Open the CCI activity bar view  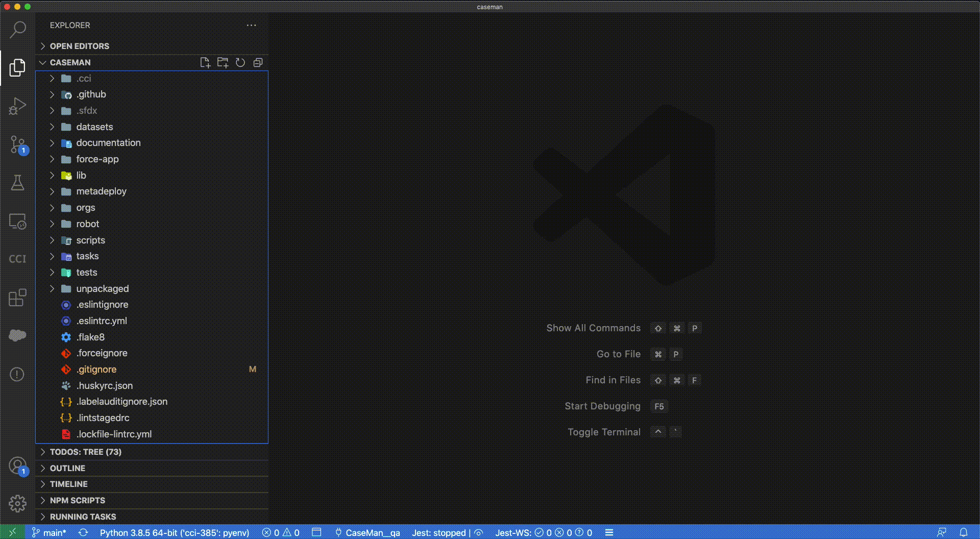pyautogui.click(x=17, y=259)
